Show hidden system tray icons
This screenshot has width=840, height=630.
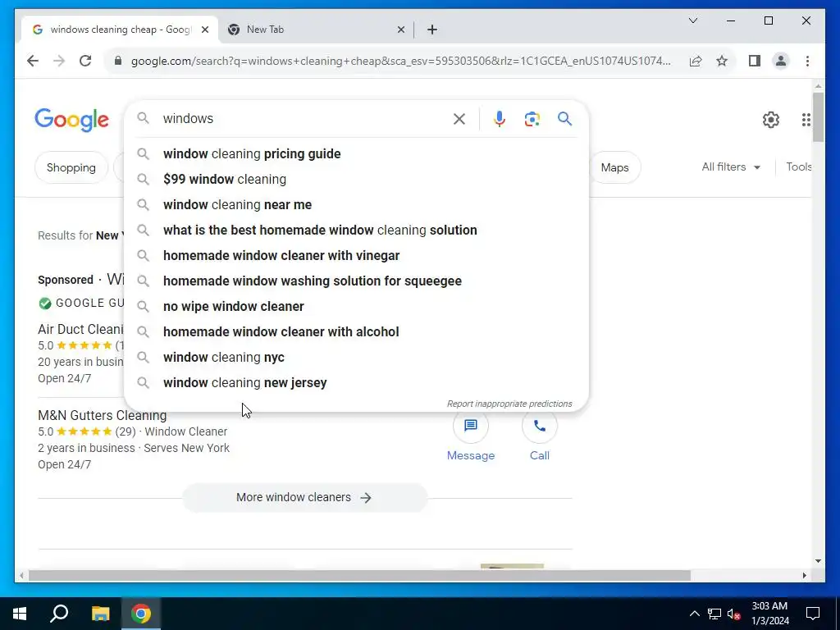point(694,614)
